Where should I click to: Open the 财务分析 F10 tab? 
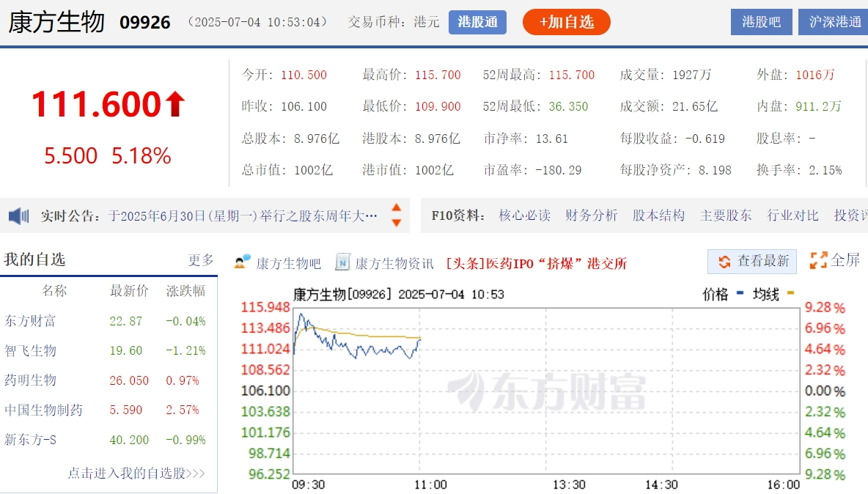point(591,215)
